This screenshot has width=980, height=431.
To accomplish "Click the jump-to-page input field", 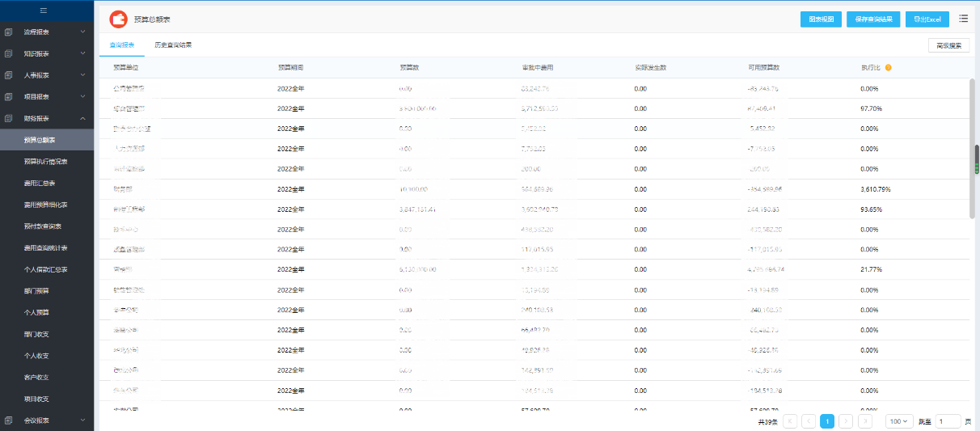I will click(x=948, y=421).
